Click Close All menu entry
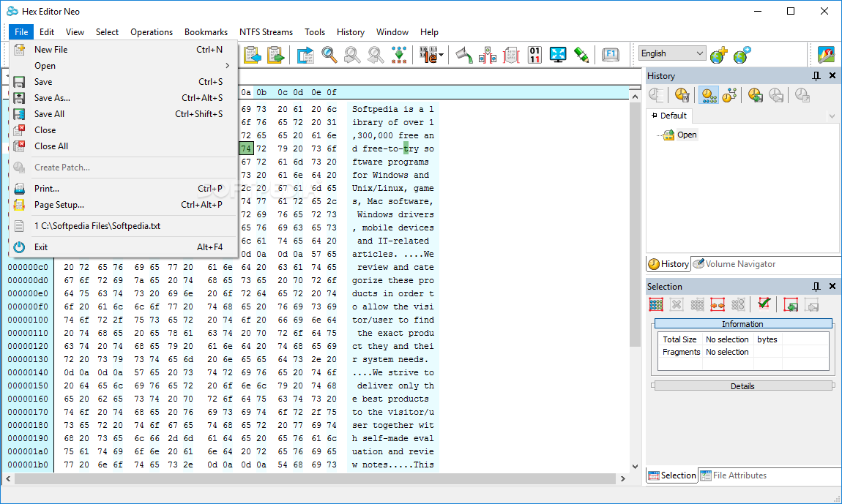 pyautogui.click(x=124, y=146)
